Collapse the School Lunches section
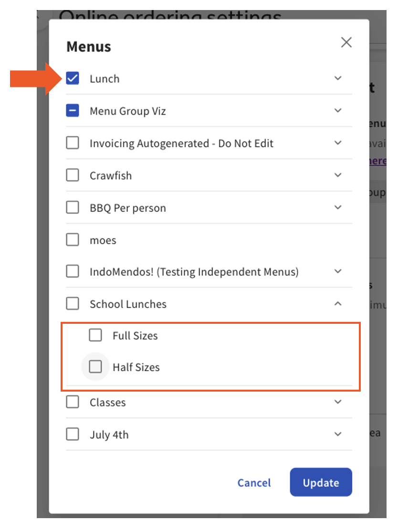This screenshot has height=532, width=398. click(338, 304)
